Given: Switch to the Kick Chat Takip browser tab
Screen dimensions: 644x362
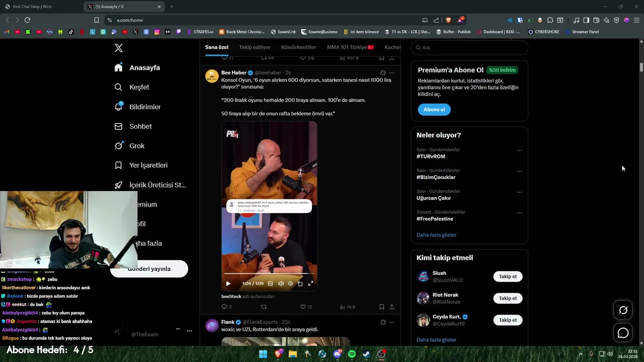Looking at the screenshot, I should coord(41,7).
